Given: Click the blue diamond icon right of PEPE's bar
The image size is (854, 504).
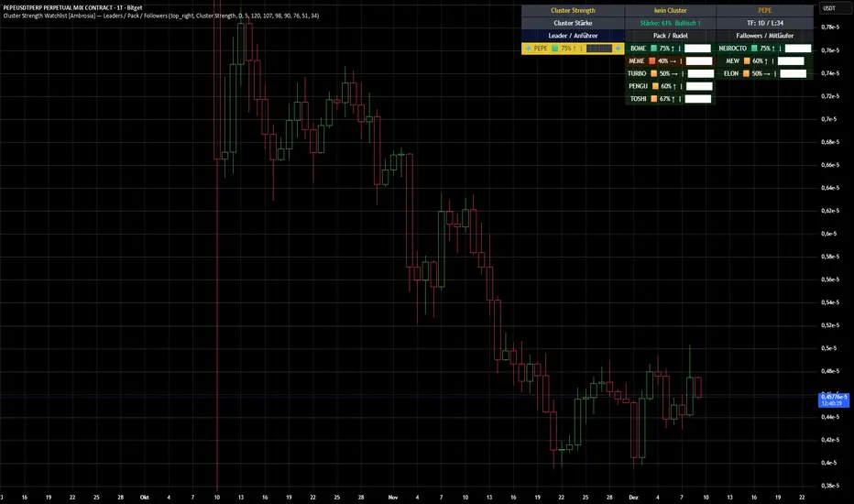Looking at the screenshot, I should [618, 48].
